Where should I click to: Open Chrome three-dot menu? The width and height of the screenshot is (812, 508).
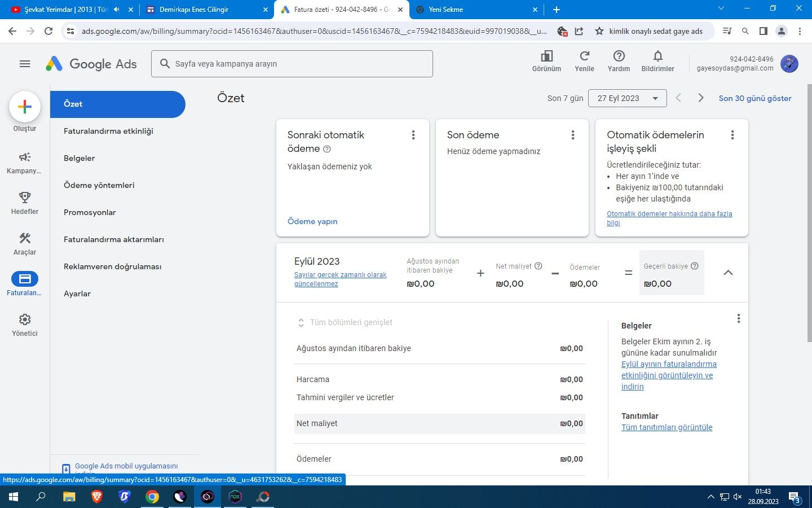tap(800, 31)
